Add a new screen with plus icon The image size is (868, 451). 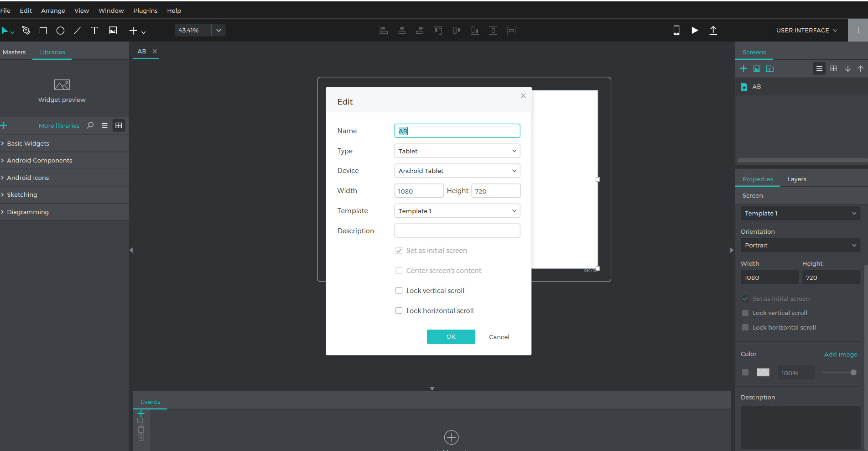(743, 68)
